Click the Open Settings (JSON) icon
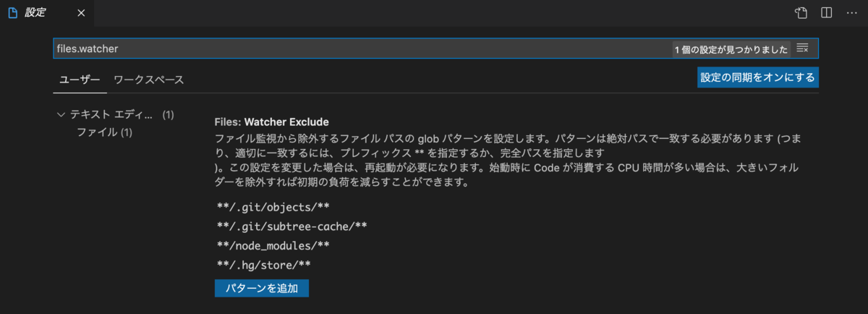Viewport: 868px width, 314px height. pyautogui.click(x=801, y=13)
